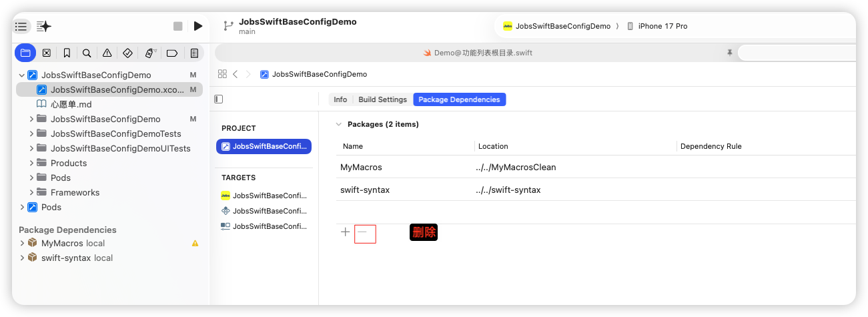The width and height of the screenshot is (868, 317).
Task: Expand the Products folder
Action: [31, 163]
